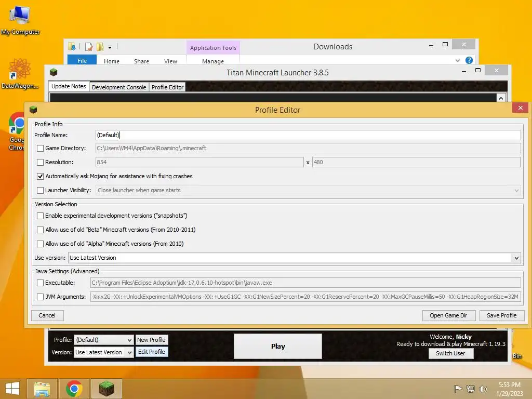Open My Computer desktop icon
The width and height of the screenshot is (532, 399).
click(x=20, y=20)
